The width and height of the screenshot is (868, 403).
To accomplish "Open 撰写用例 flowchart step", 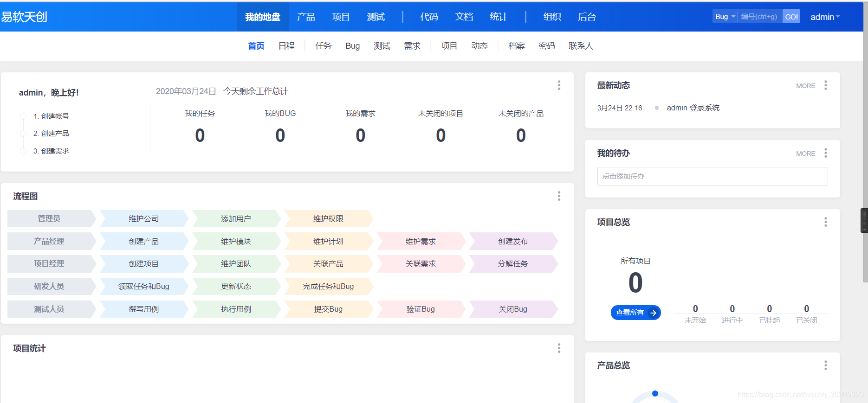I will [144, 309].
